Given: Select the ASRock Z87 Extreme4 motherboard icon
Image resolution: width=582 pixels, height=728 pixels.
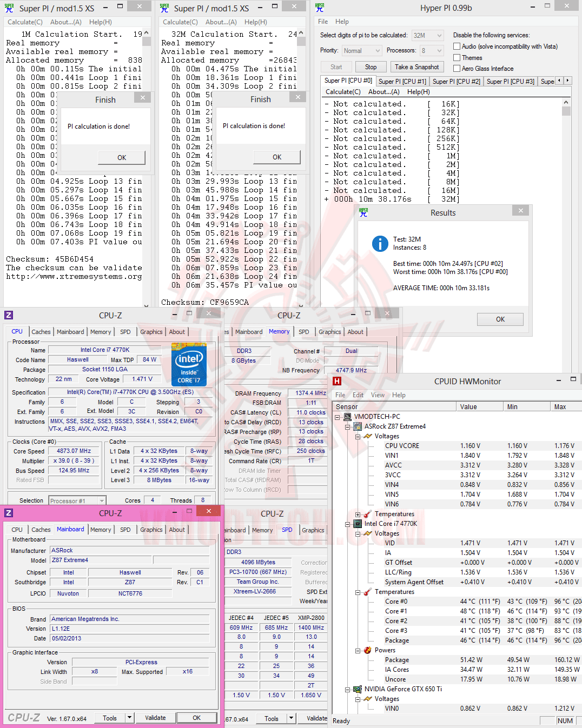Looking at the screenshot, I should (358, 426).
